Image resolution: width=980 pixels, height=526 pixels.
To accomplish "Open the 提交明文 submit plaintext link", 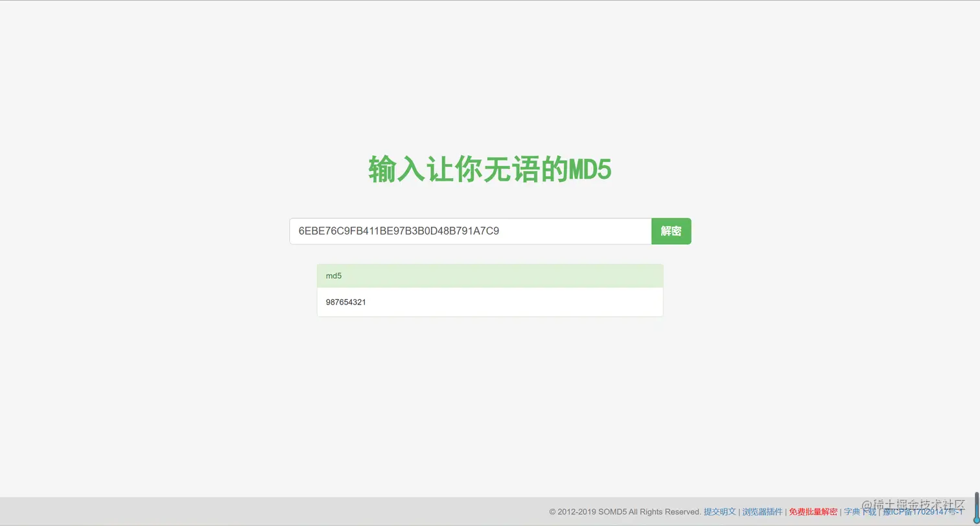I will (x=719, y=512).
